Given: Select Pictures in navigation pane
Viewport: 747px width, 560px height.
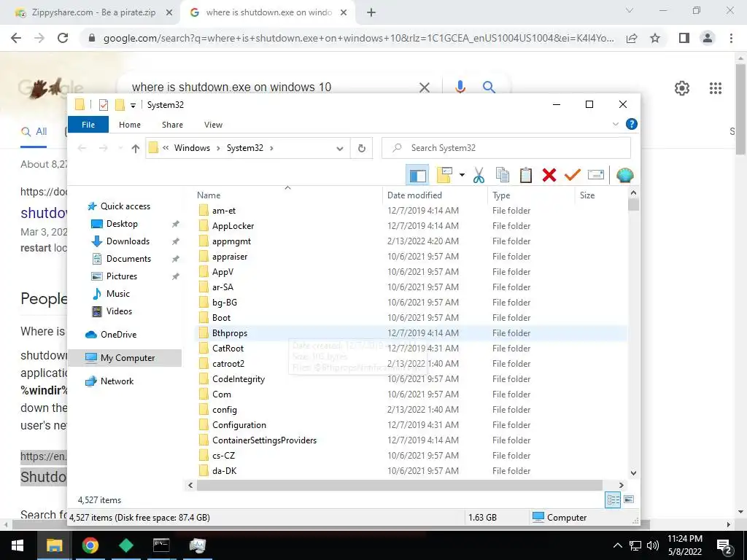Looking at the screenshot, I should [121, 276].
